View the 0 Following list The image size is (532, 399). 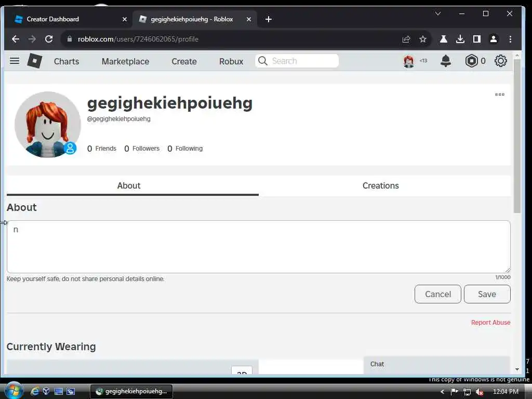click(185, 149)
